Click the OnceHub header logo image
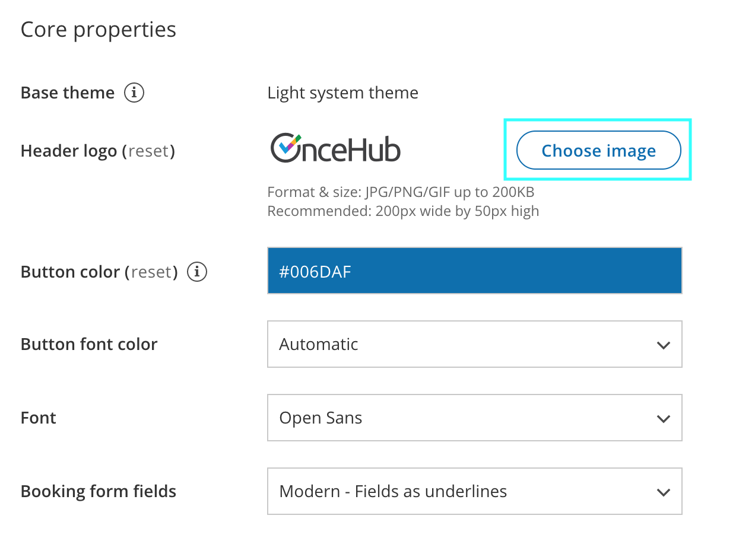Viewport: 755px width, 560px height. pos(335,148)
